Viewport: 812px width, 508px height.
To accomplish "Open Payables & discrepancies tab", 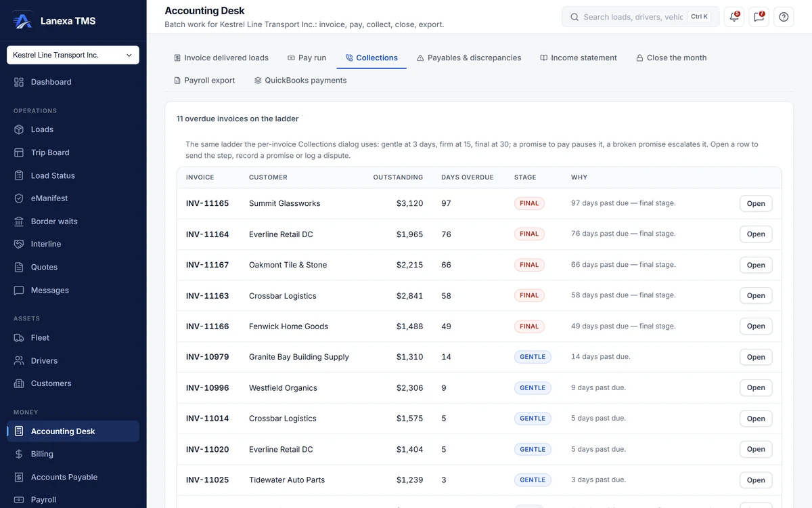I will click(469, 58).
